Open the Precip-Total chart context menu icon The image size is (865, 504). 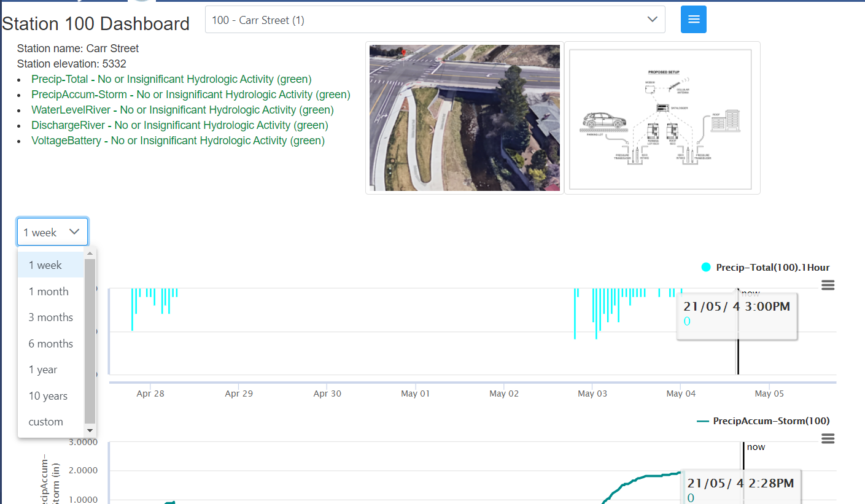[x=828, y=285]
